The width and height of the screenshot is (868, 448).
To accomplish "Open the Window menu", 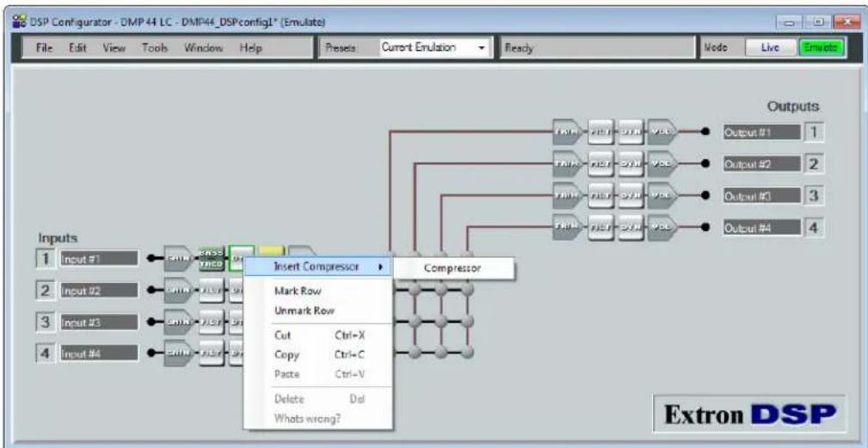I will 204,48.
